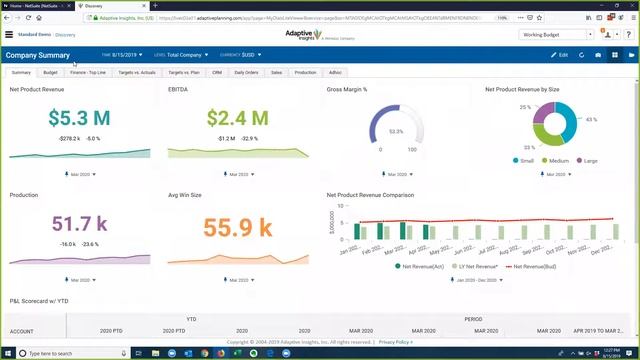640x360 pixels.
Task: Reload the page with browser refresh icon
Action: (28, 18)
